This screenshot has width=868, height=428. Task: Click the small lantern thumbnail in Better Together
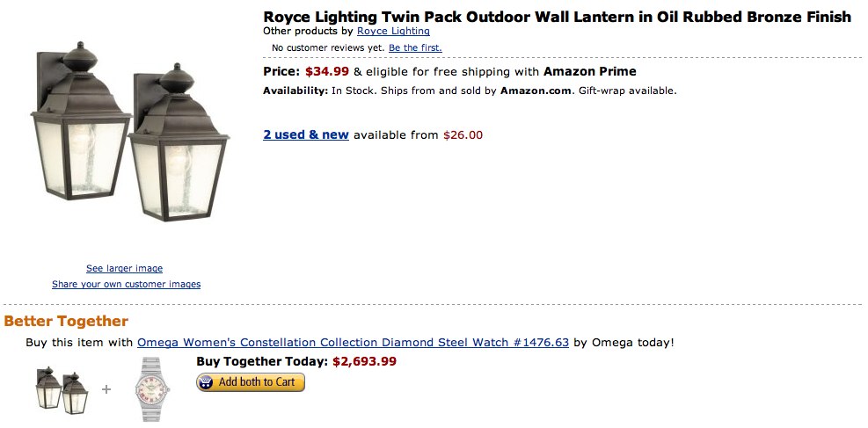click(62, 390)
